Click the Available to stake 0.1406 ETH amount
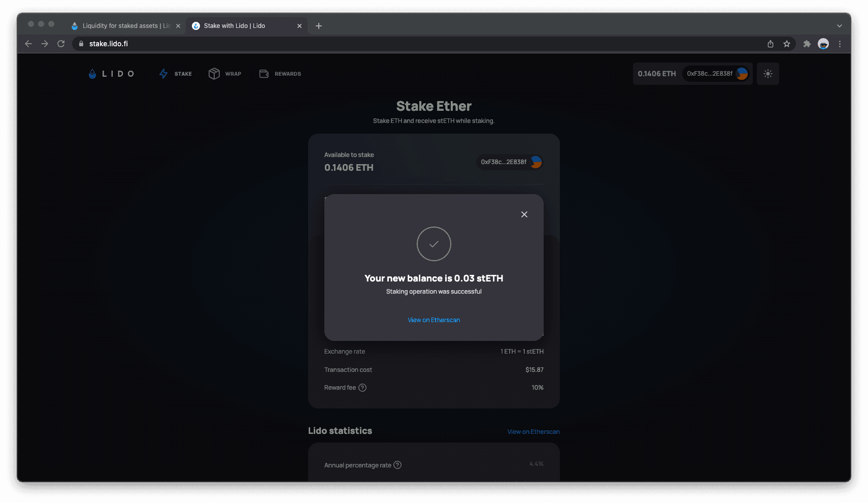868x503 pixels. tap(349, 168)
